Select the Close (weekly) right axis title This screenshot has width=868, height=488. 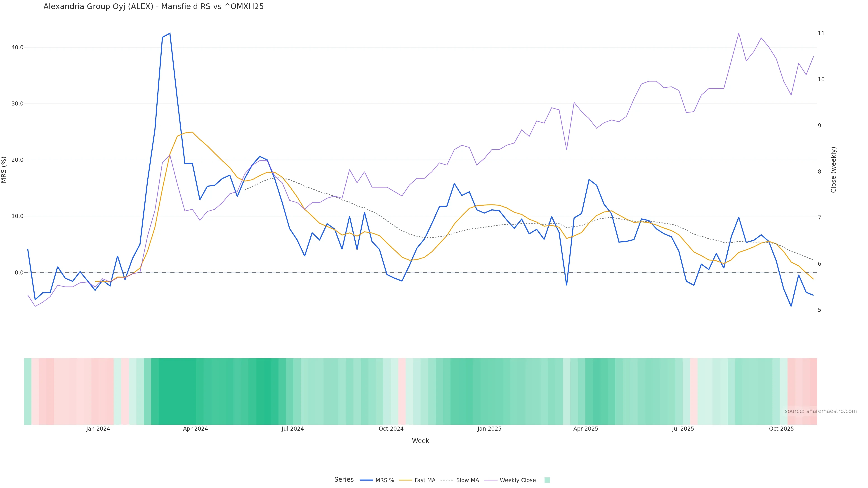(834, 170)
